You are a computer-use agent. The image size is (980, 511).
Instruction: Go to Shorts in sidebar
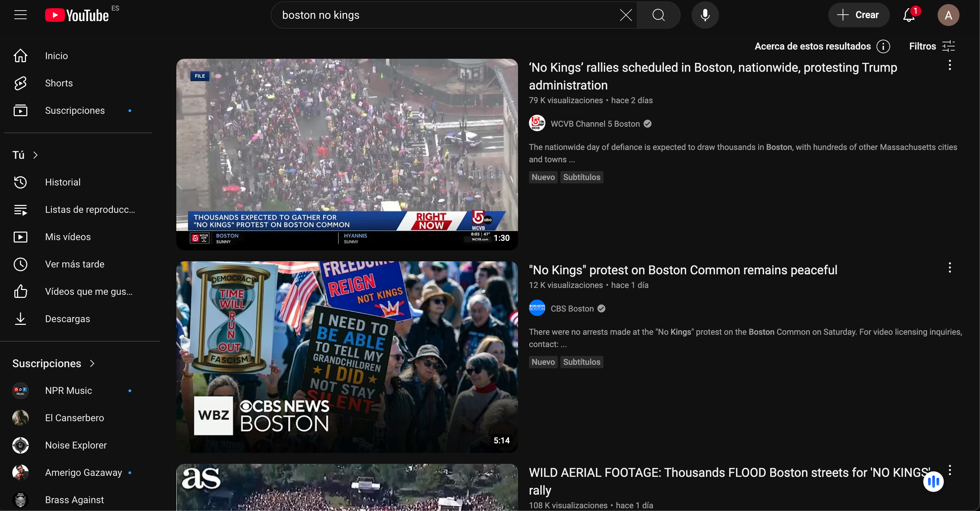coord(58,83)
